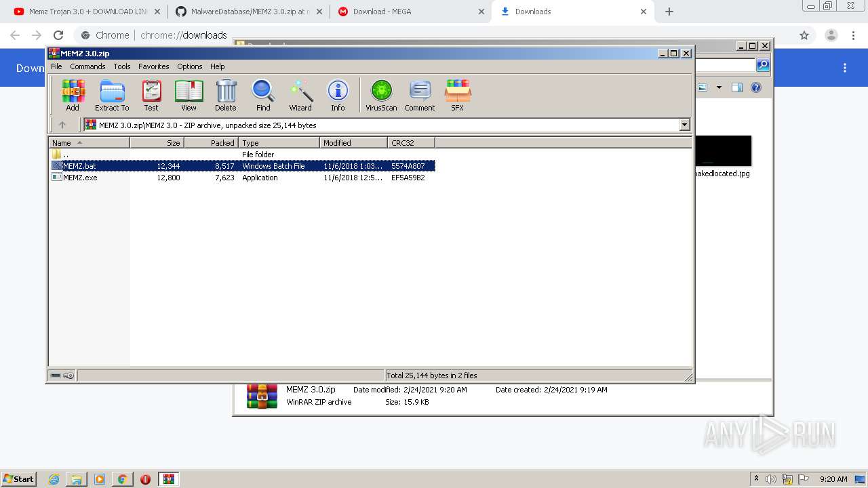This screenshot has height=488, width=868.
Task: Reload the Chrome page
Action: pyautogui.click(x=58, y=35)
